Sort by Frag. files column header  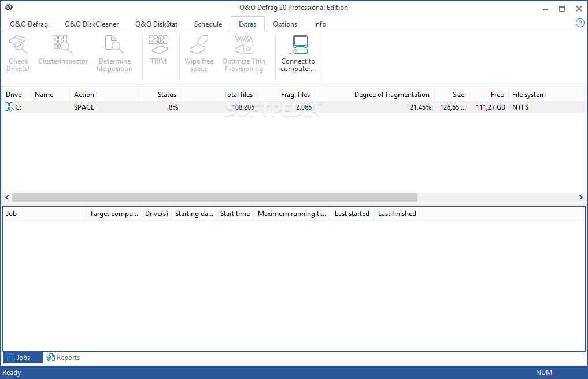tap(286, 95)
